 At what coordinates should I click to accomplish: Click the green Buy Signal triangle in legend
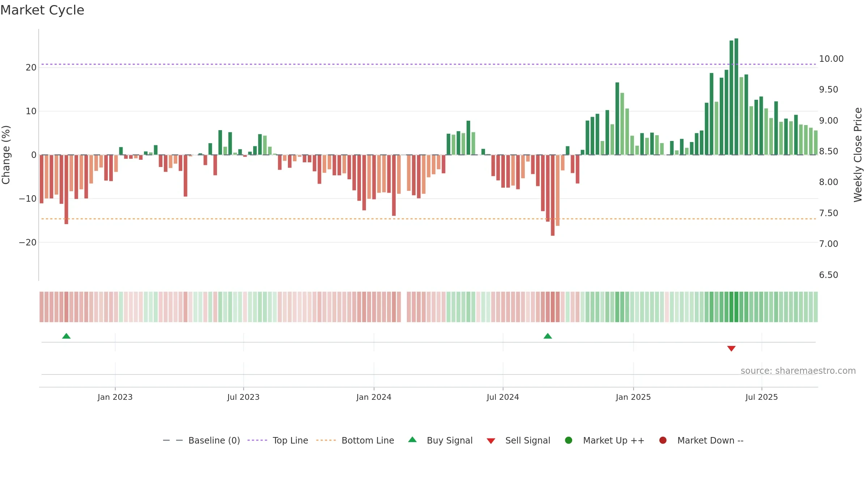[x=412, y=440]
